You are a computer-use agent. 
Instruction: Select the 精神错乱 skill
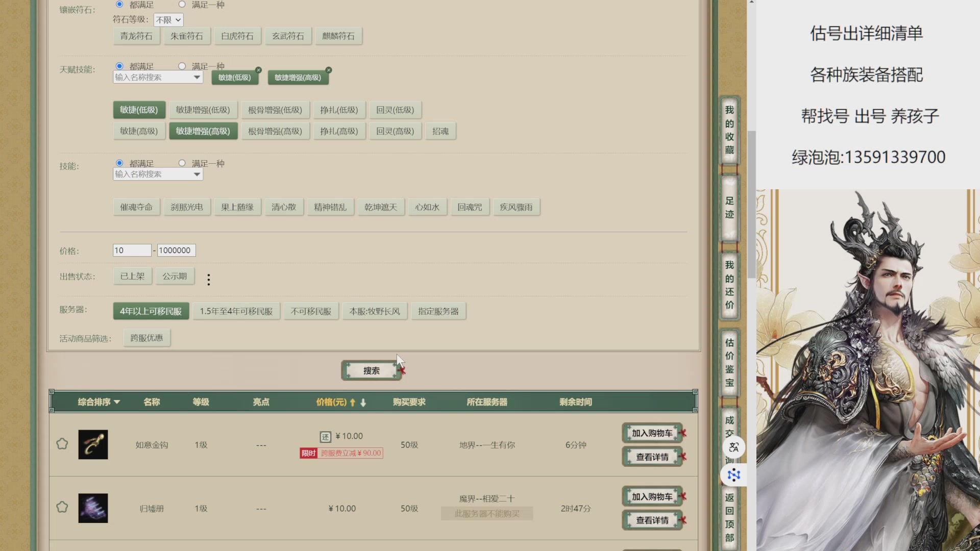click(x=330, y=207)
